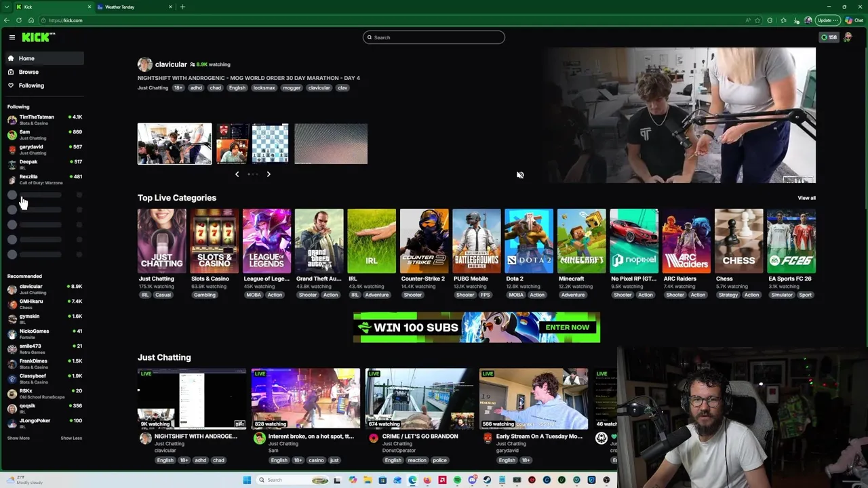
Task: Click the mogger tag on featured stream
Action: 292,87
